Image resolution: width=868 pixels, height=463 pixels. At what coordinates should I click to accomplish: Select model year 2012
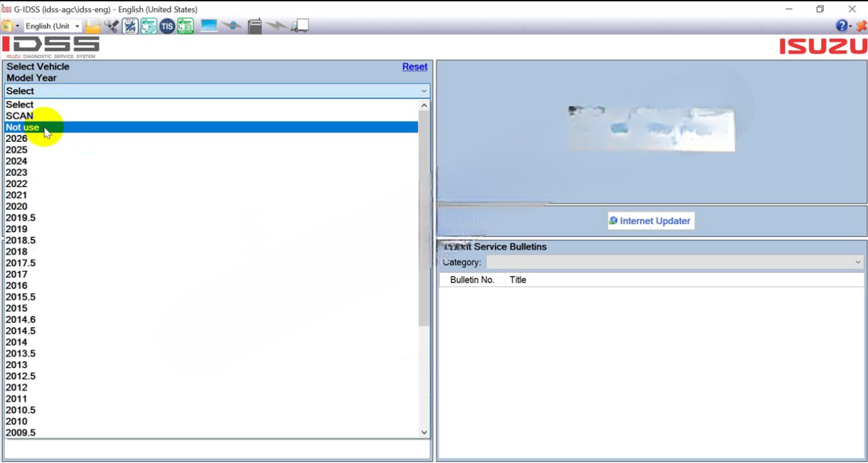pyautogui.click(x=211, y=387)
